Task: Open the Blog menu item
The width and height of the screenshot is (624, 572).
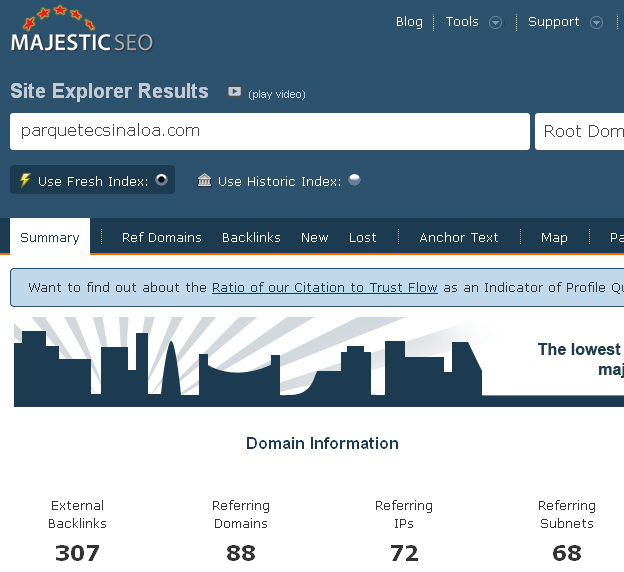Action: click(x=409, y=22)
